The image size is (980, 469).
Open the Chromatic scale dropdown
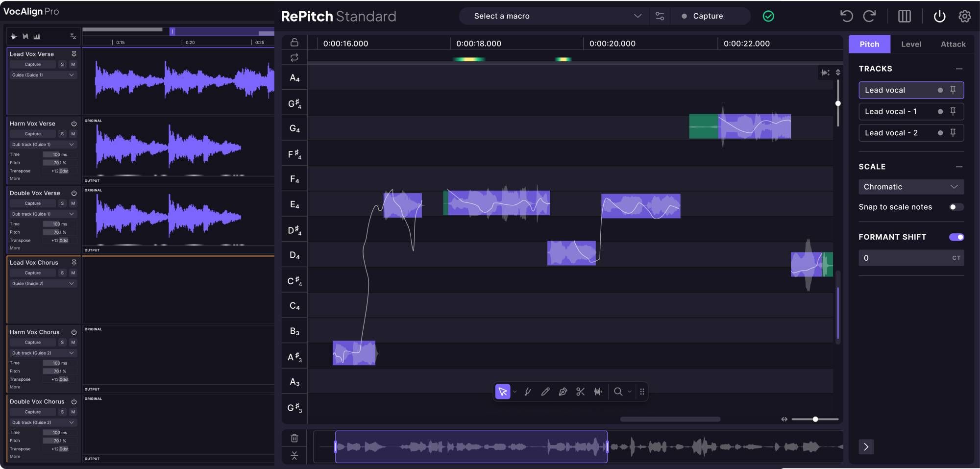tap(911, 187)
